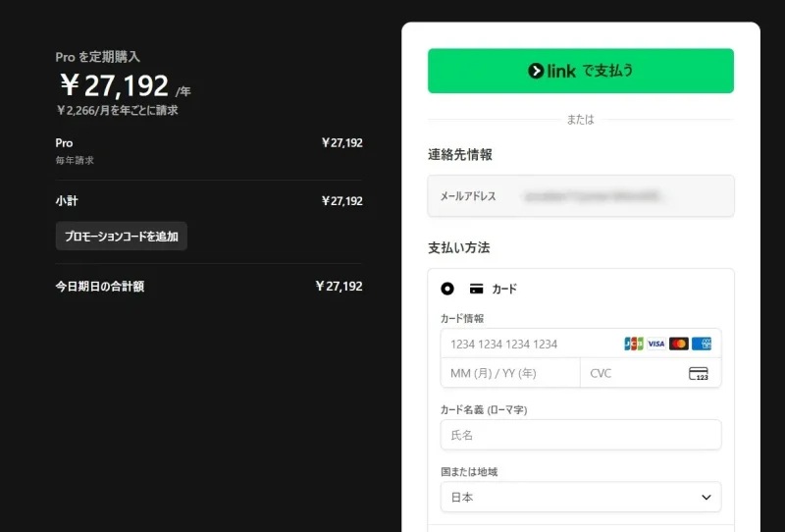Click the link logo arrow icon

coord(536,71)
